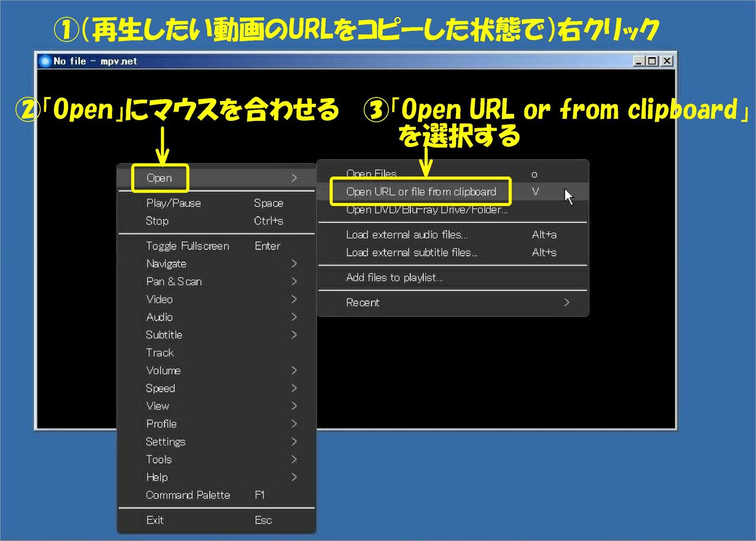756x541 pixels.
Task: Expand the Pan & Scan submenu
Action: [173, 282]
